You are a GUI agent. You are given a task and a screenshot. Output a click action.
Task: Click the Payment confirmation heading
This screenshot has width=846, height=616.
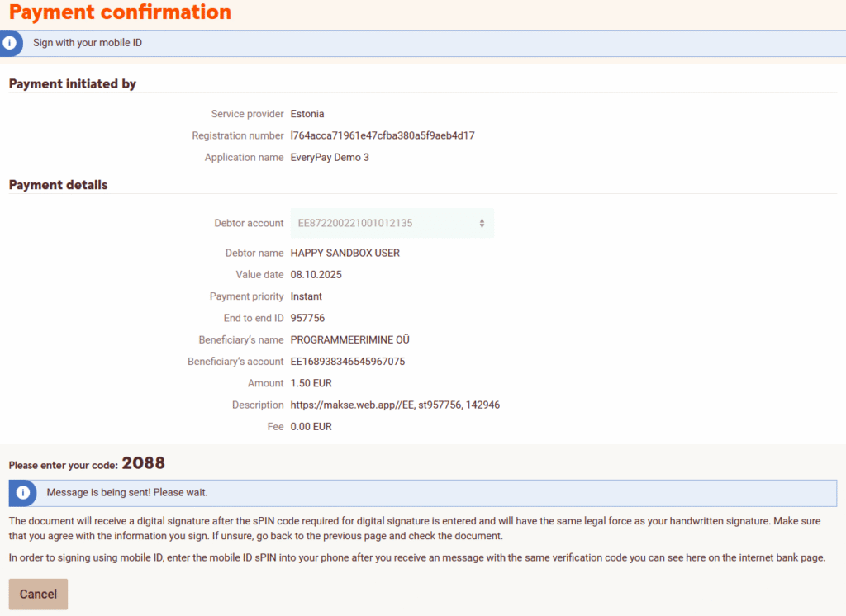click(120, 13)
